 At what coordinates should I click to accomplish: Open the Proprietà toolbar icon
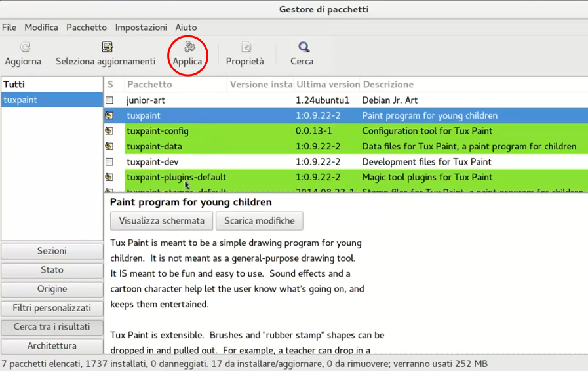click(x=245, y=47)
